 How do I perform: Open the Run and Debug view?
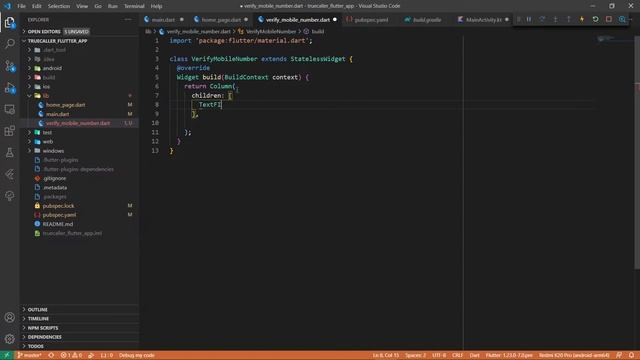click(9, 88)
